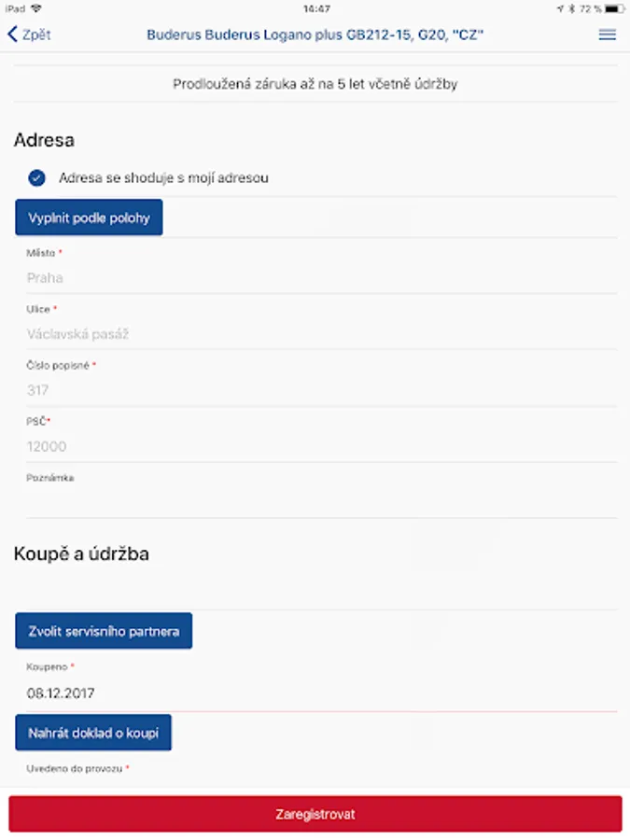
Task: Tap the PSČ field showing 12000
Action: [x=317, y=446]
